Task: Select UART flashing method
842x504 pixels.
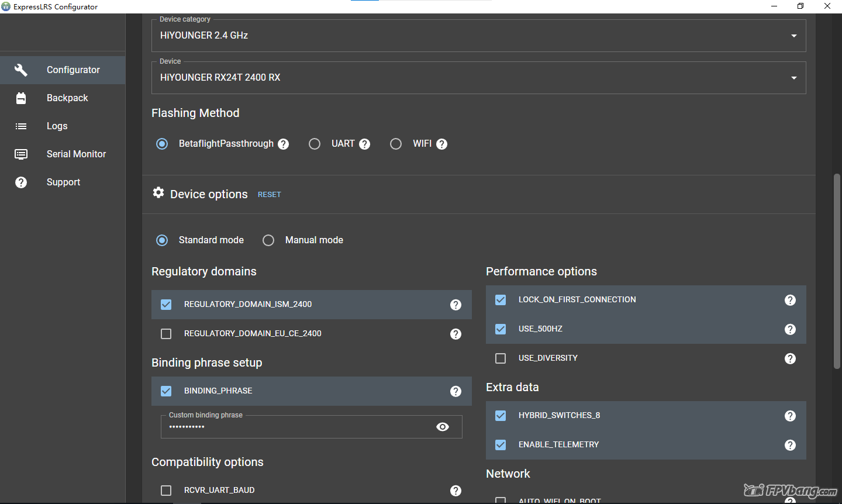Action: (315, 144)
